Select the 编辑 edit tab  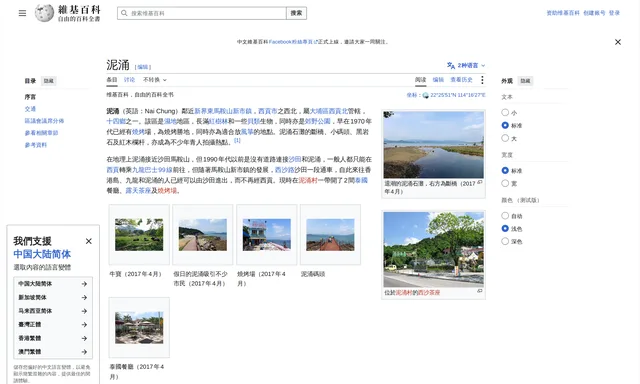(438, 80)
